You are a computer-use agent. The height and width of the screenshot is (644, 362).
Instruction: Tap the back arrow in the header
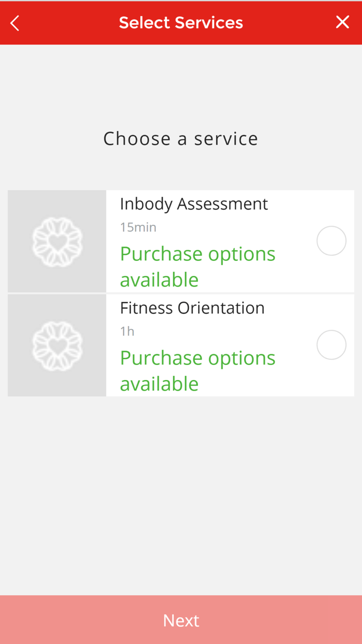click(14, 22)
